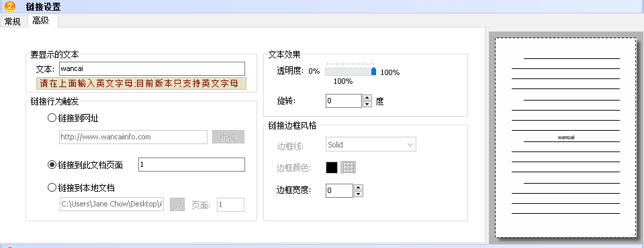Click the local document path field
Screen dimensions: 644x248
click(x=111, y=204)
